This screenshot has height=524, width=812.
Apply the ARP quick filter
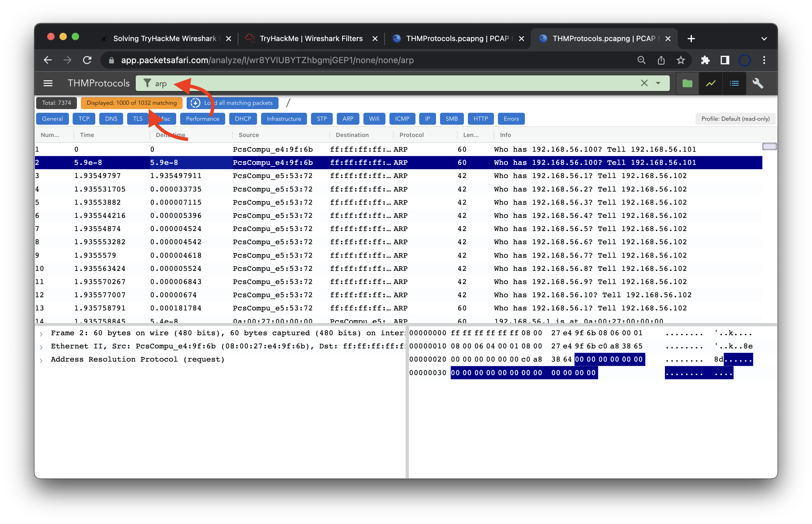[348, 119]
